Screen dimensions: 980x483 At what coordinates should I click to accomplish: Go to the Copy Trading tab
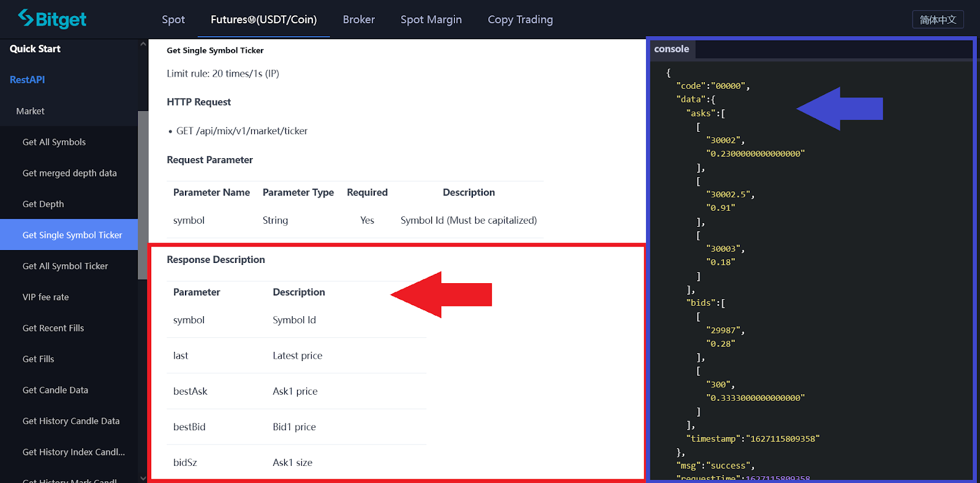click(x=521, y=20)
